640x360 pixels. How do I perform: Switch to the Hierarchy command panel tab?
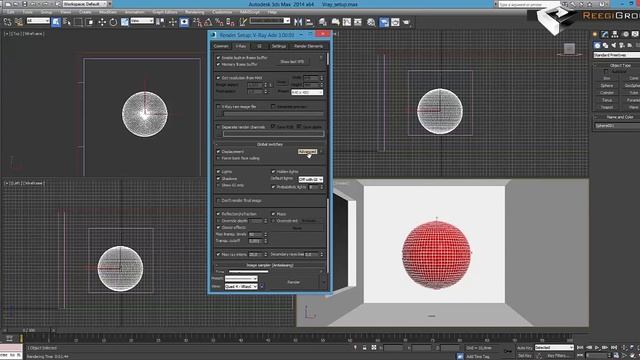coord(615,34)
